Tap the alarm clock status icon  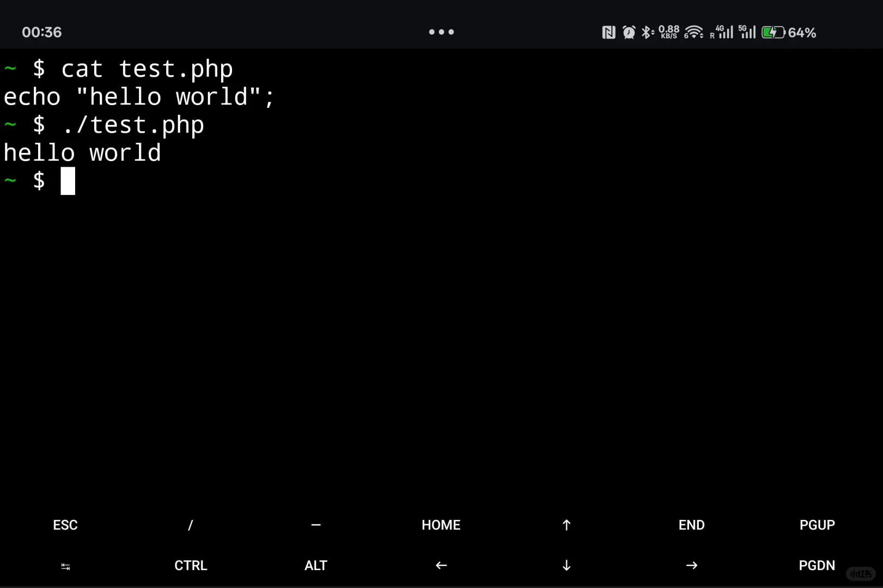pyautogui.click(x=629, y=32)
